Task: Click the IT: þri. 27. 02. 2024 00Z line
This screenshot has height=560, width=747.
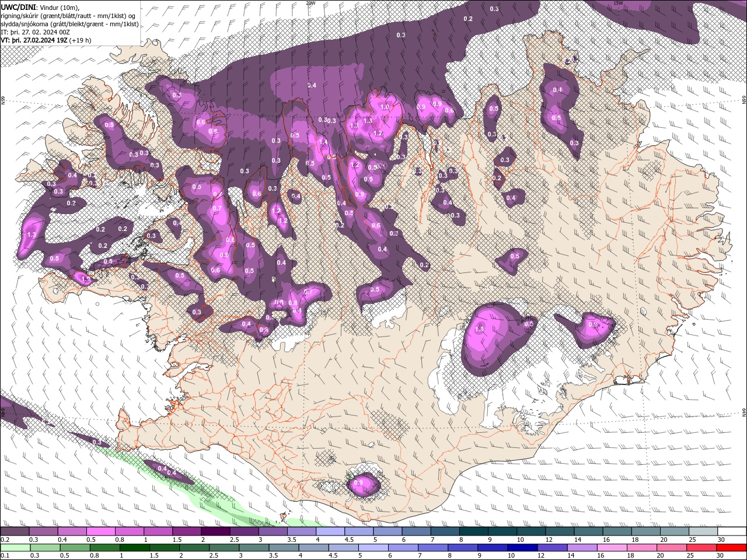Action: tap(36, 32)
